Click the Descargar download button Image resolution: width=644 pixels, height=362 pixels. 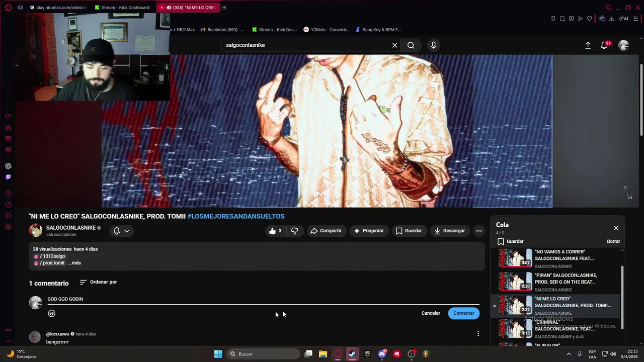point(449,231)
